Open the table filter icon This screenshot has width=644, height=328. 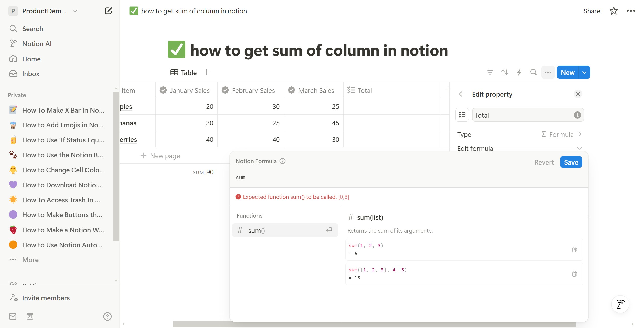coord(490,72)
